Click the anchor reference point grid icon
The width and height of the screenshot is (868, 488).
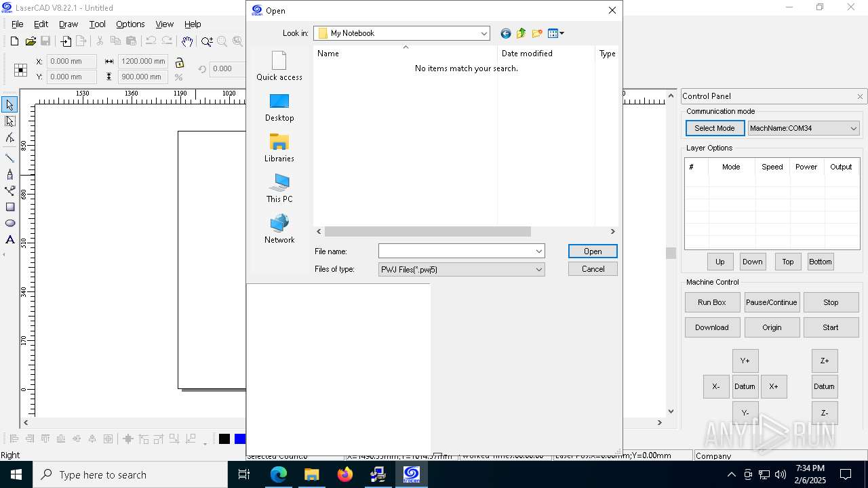20,69
